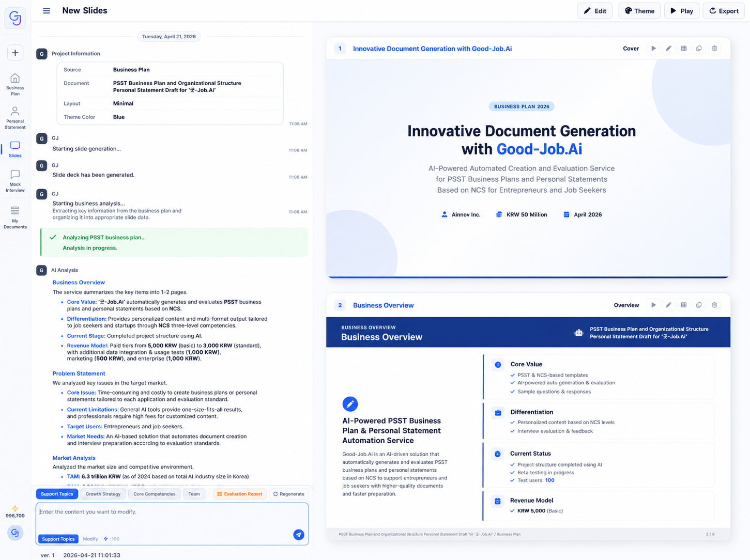Viewport: 750px width, 560px height.
Task: Click the Layout Minimal row
Action: (170, 103)
